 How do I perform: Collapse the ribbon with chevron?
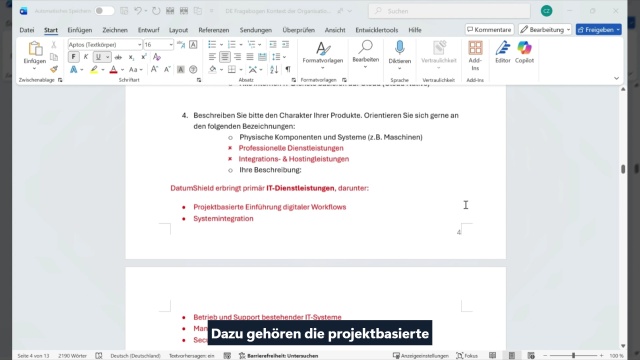(616, 78)
